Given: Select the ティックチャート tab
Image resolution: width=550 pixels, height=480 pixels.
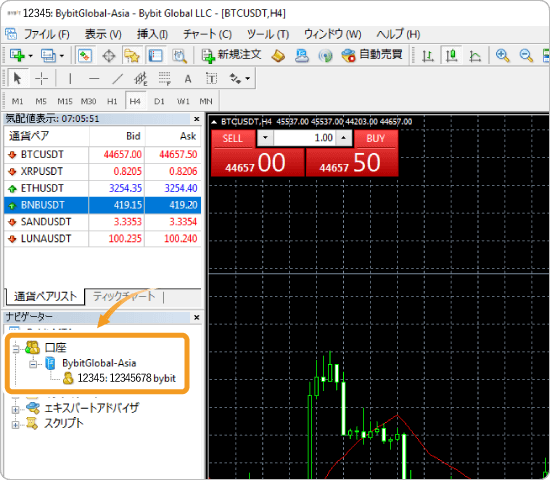Looking at the screenshot, I should [x=123, y=297].
